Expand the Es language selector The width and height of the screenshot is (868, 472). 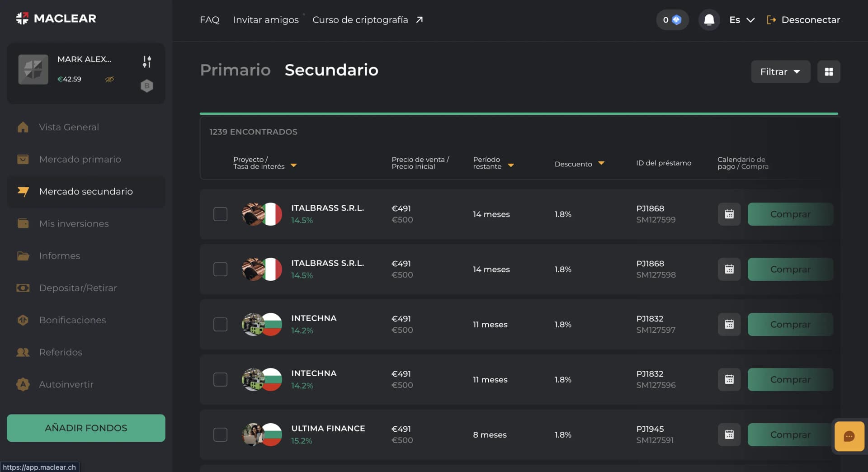point(742,20)
